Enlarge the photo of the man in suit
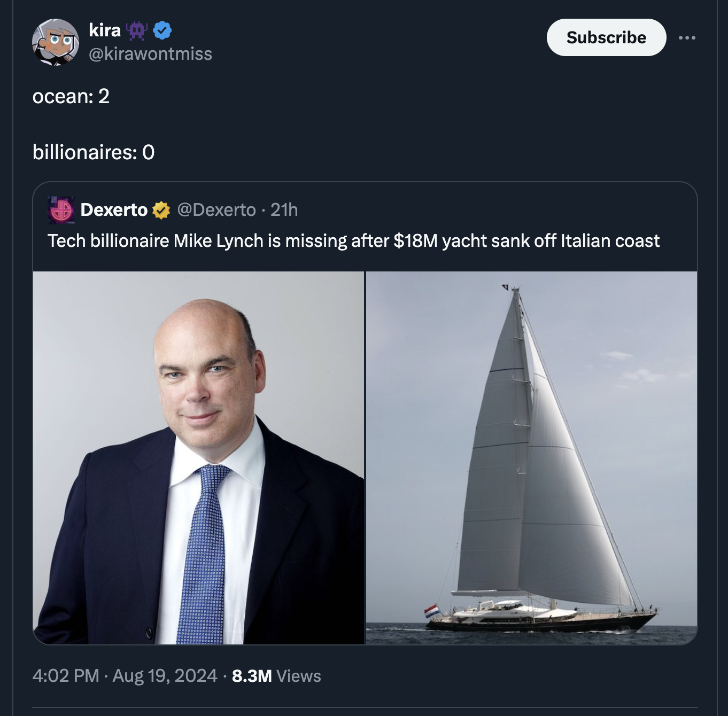The image size is (728, 716). (198, 457)
